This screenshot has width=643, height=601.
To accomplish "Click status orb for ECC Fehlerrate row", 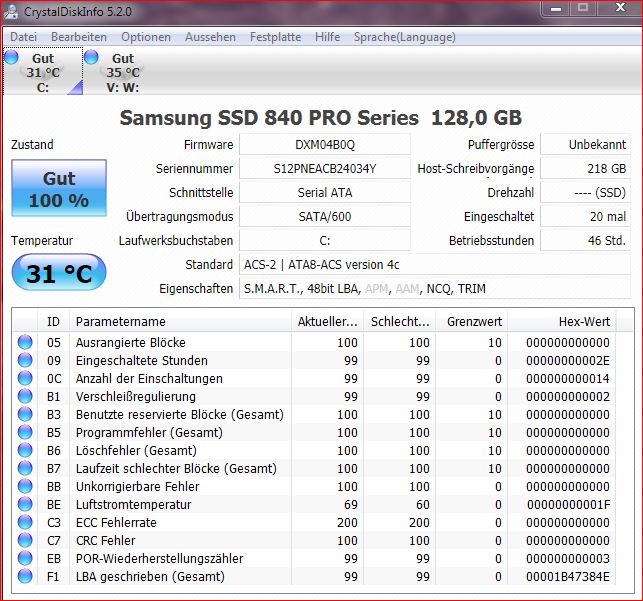I will pyautogui.click(x=25, y=522).
